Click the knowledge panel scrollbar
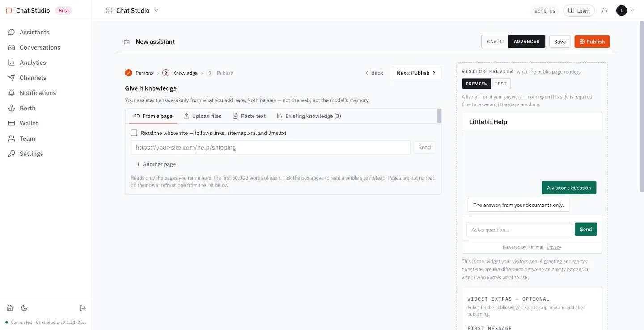 [439, 116]
